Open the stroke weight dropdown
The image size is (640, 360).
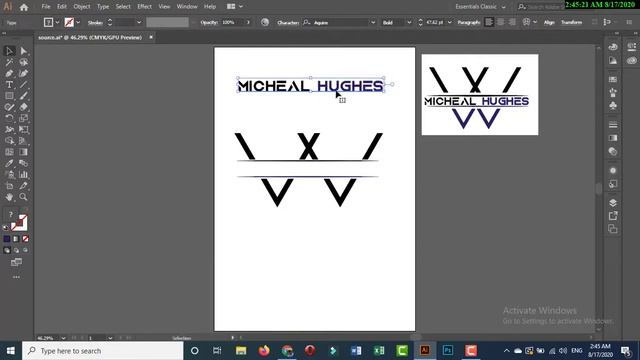(139, 22)
